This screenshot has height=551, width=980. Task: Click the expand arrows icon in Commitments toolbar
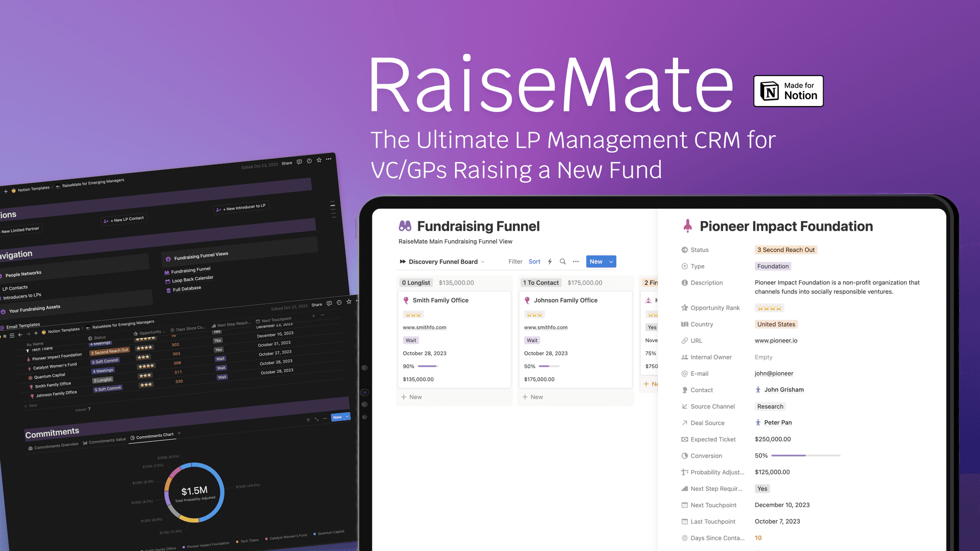316,419
